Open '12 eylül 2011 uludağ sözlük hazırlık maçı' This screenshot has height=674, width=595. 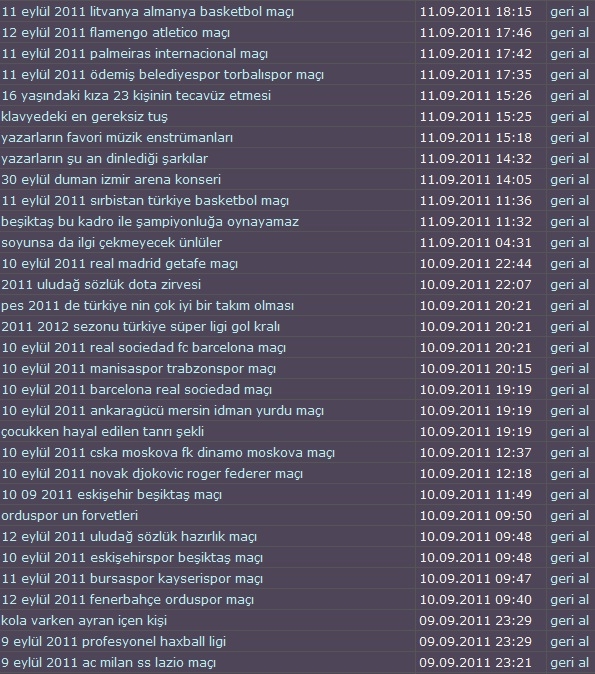(x=129, y=537)
